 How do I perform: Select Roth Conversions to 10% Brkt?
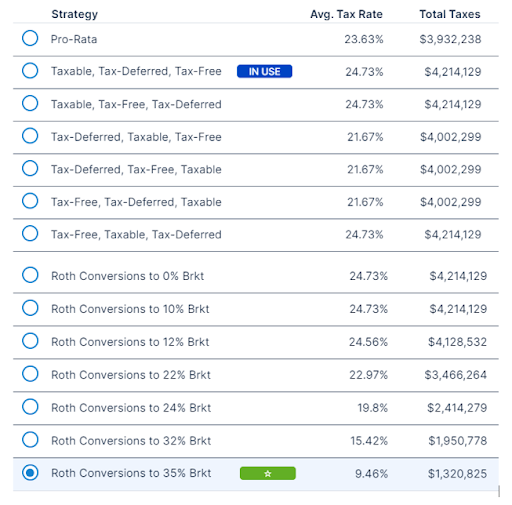tap(30, 308)
